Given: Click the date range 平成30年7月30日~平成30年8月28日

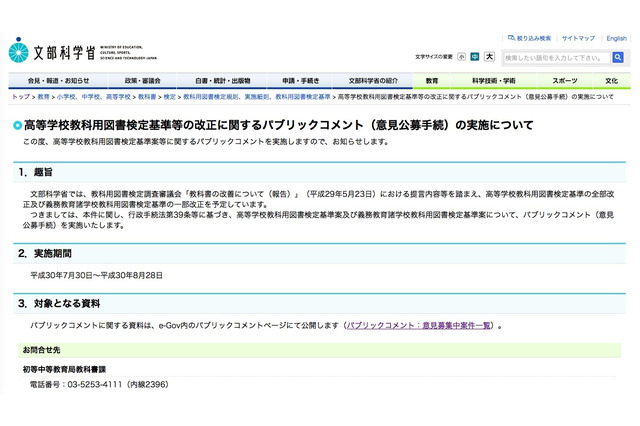Looking at the screenshot, I should [x=96, y=275].
